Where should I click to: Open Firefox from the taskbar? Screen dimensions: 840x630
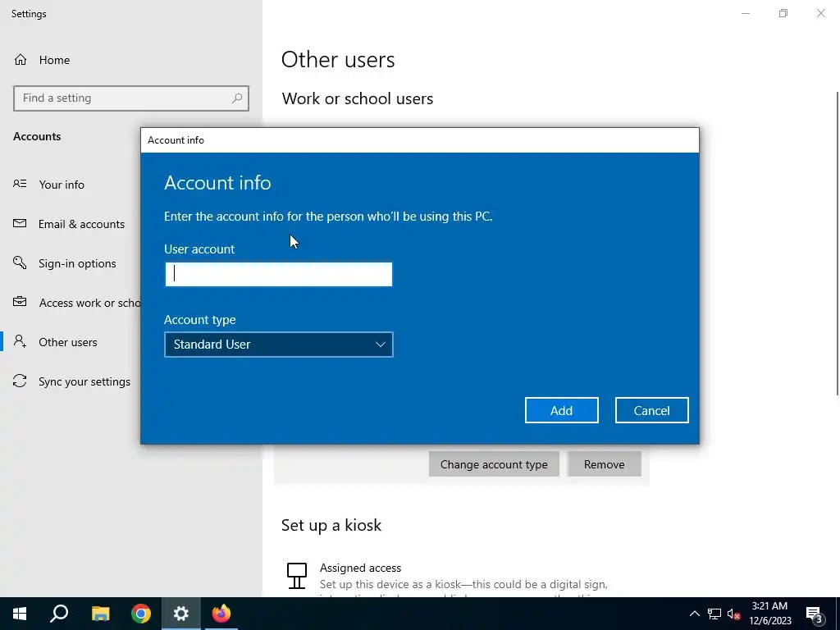pyautogui.click(x=221, y=614)
